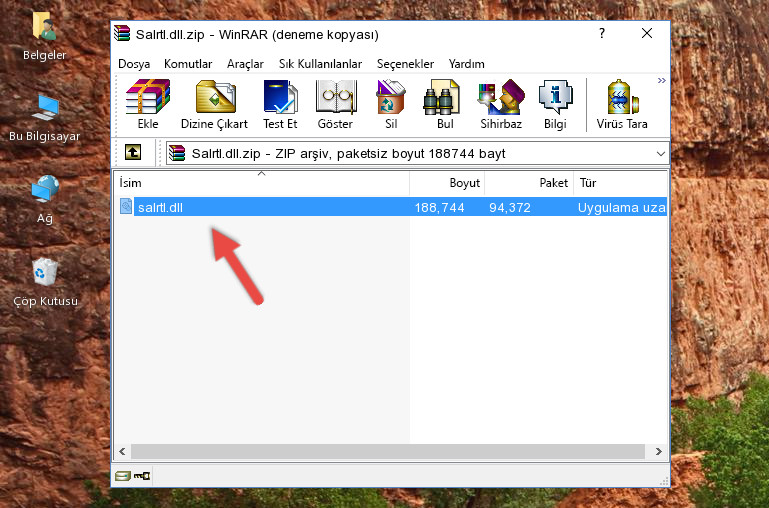Click the Sil (Delete) icon
The width and height of the screenshot is (769, 508).
coord(391,104)
